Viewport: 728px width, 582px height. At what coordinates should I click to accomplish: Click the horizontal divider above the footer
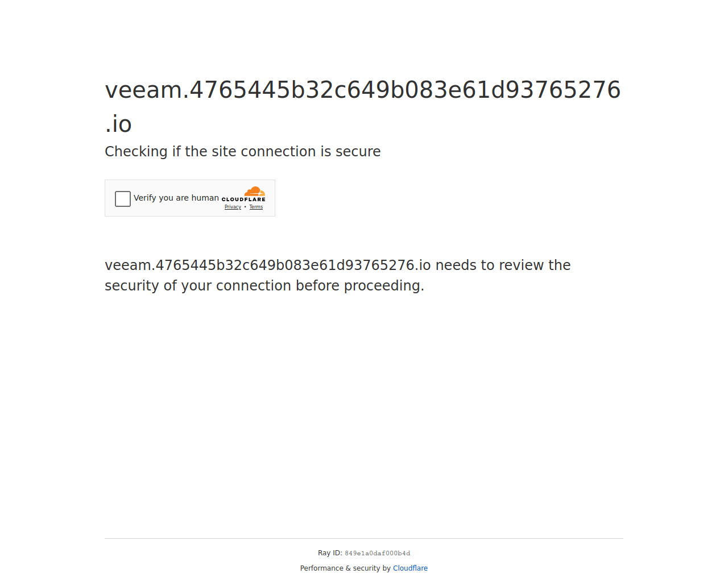point(364,538)
